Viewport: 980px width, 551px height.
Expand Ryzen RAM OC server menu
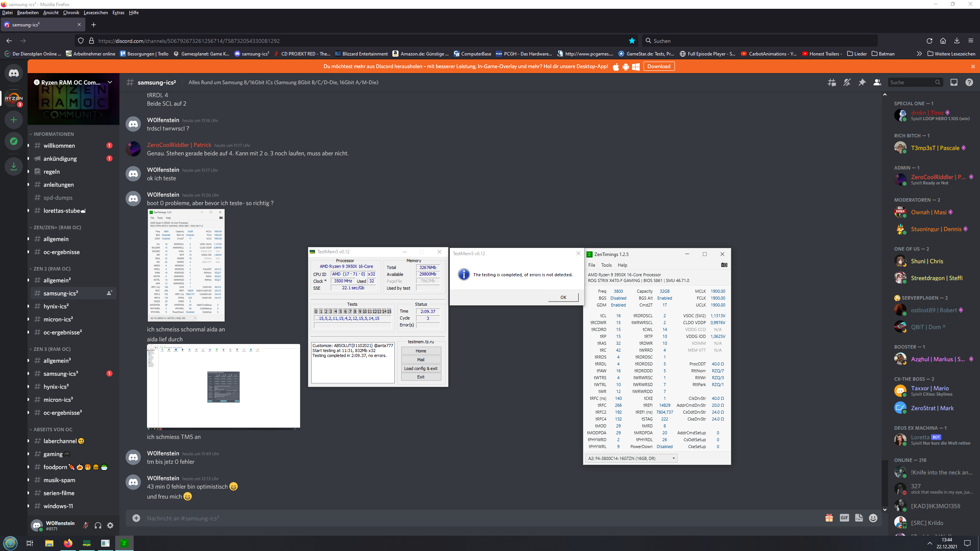click(110, 82)
